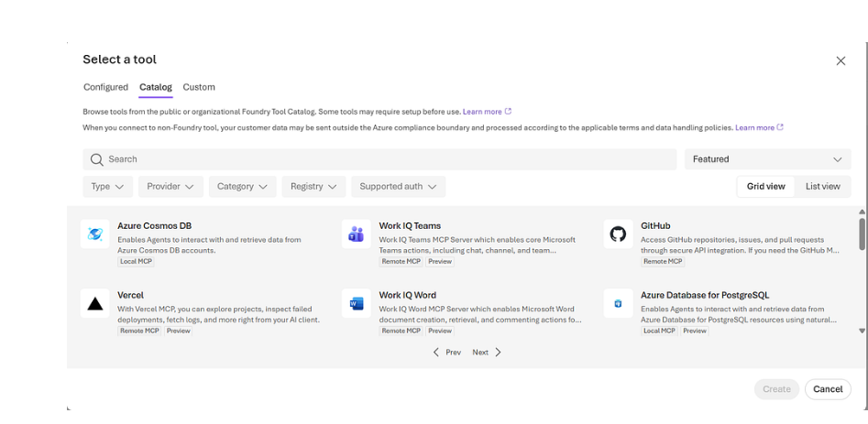Expand the Type filter dropdown

click(108, 186)
